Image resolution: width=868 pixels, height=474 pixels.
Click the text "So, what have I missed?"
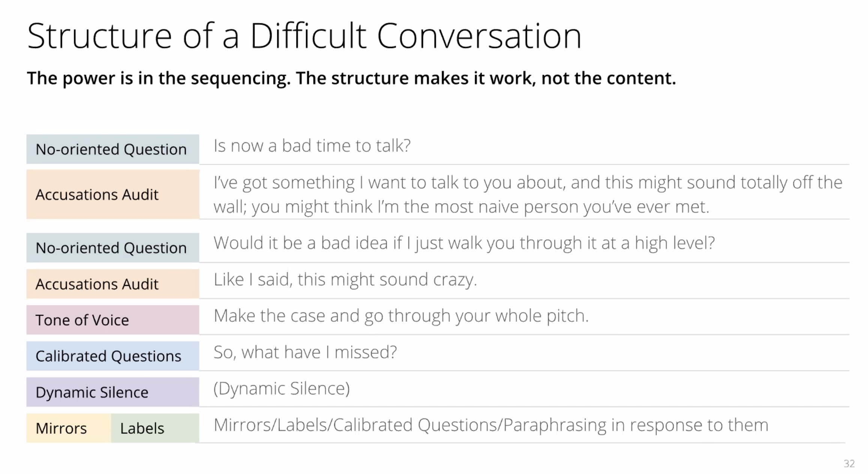305,352
